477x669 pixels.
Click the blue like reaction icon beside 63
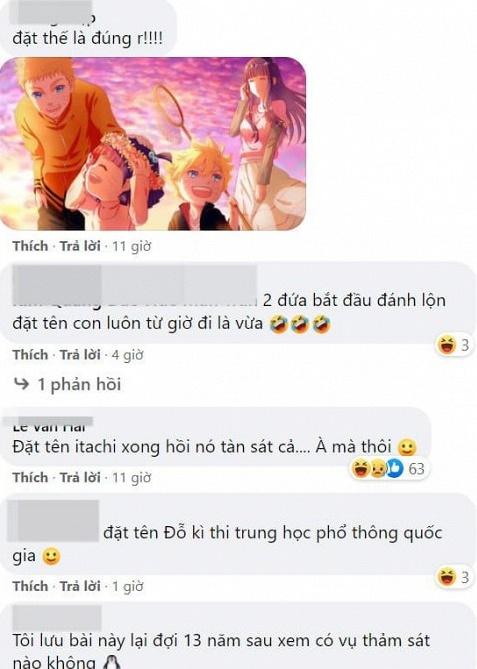[394, 469]
